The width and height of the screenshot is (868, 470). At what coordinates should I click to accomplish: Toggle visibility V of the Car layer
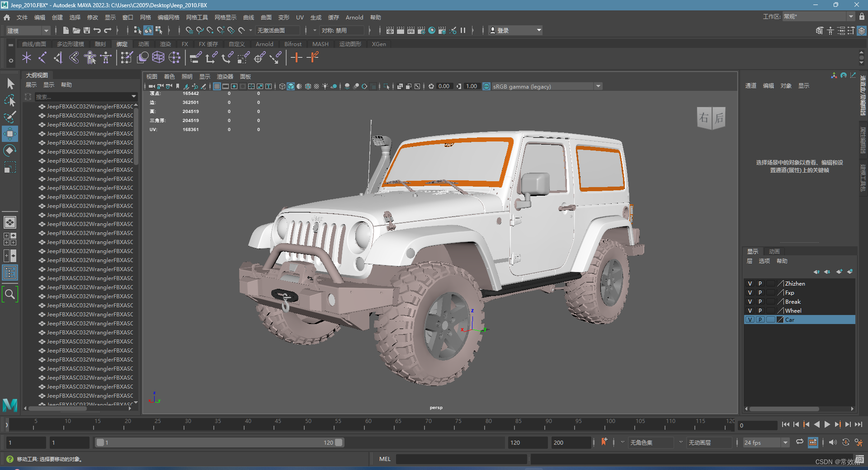(x=750, y=320)
